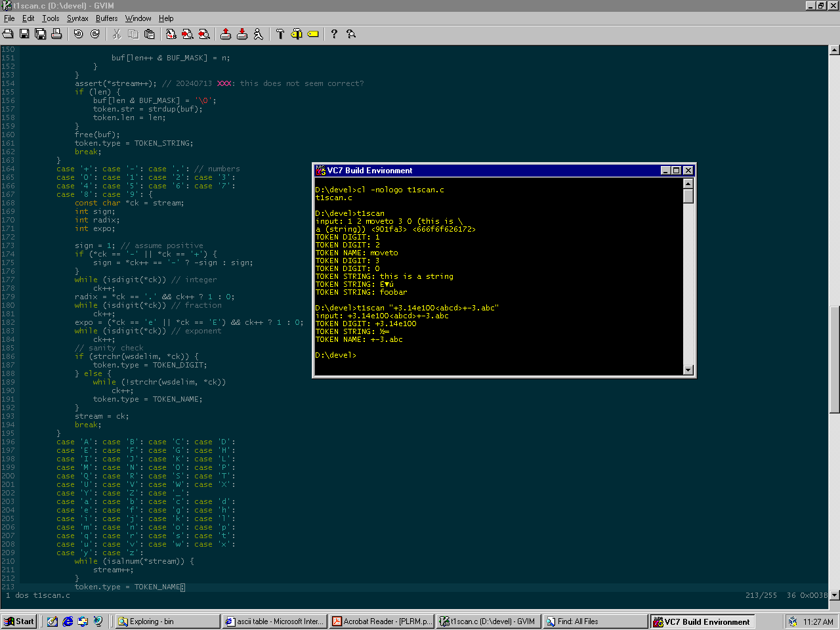Screen dimensions: 840x630
Task: Open Find and Replace toolbar icon
Action: click(171, 33)
